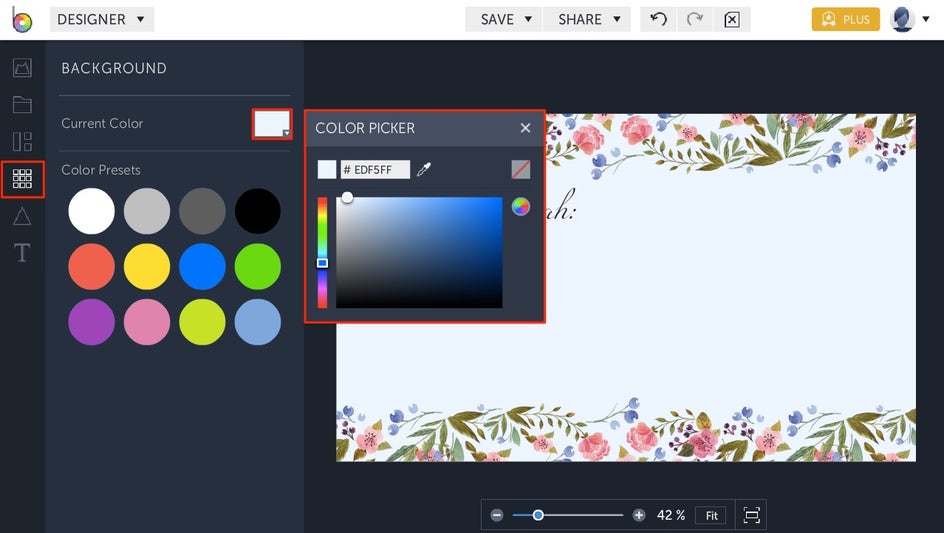944x533 pixels.
Task: Click the redo arrow icon
Action: coord(695,19)
